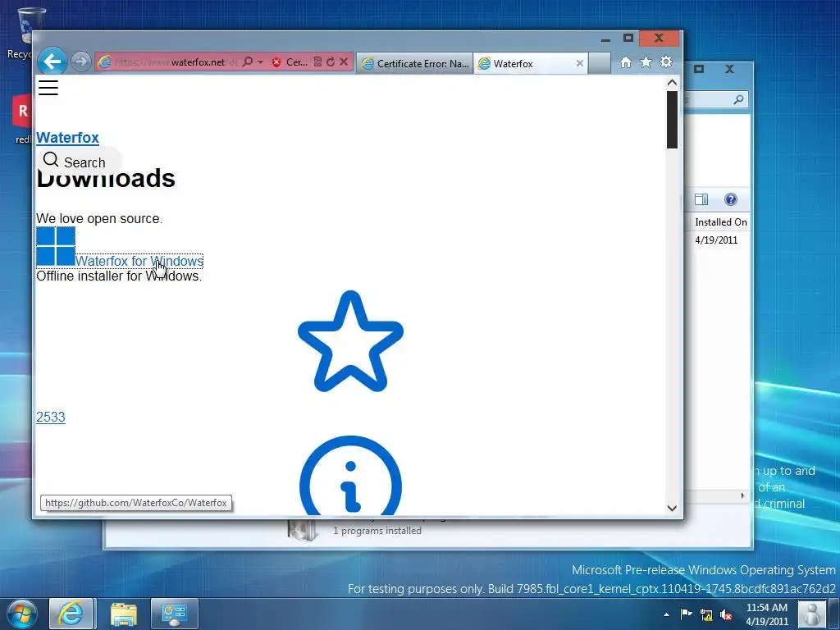This screenshot has height=630, width=840.
Task: Open the Tools gear menu
Action: tap(666, 62)
